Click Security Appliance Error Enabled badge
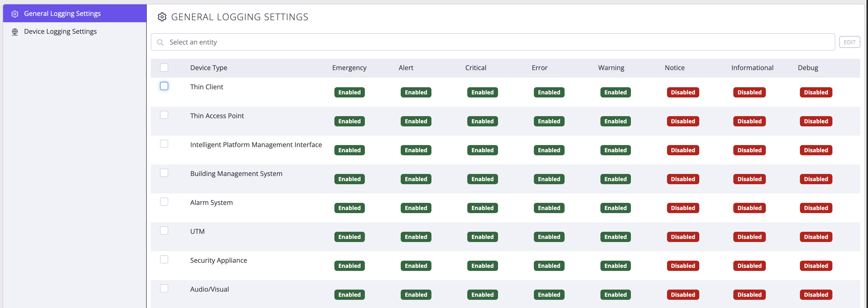Image resolution: width=868 pixels, height=308 pixels. [x=549, y=266]
